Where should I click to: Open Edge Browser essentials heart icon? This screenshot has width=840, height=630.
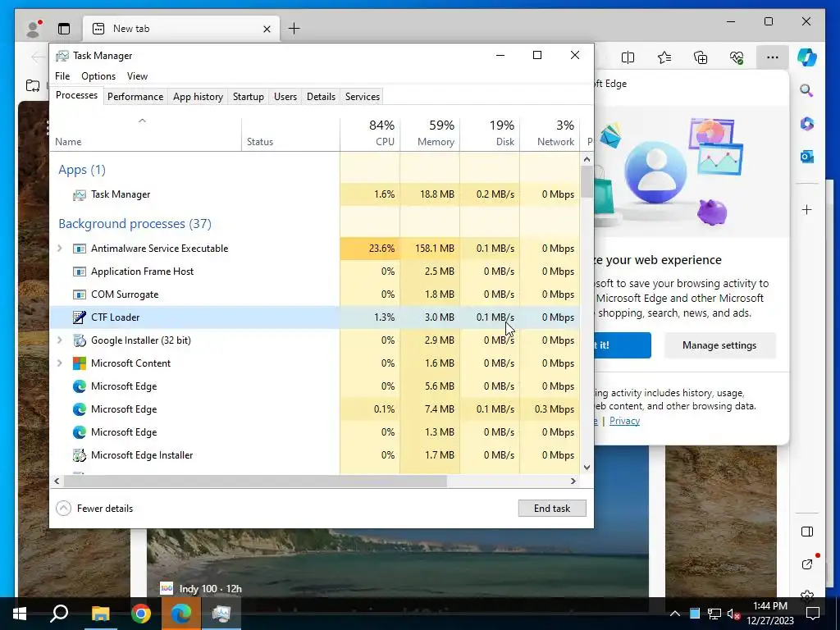pos(737,57)
